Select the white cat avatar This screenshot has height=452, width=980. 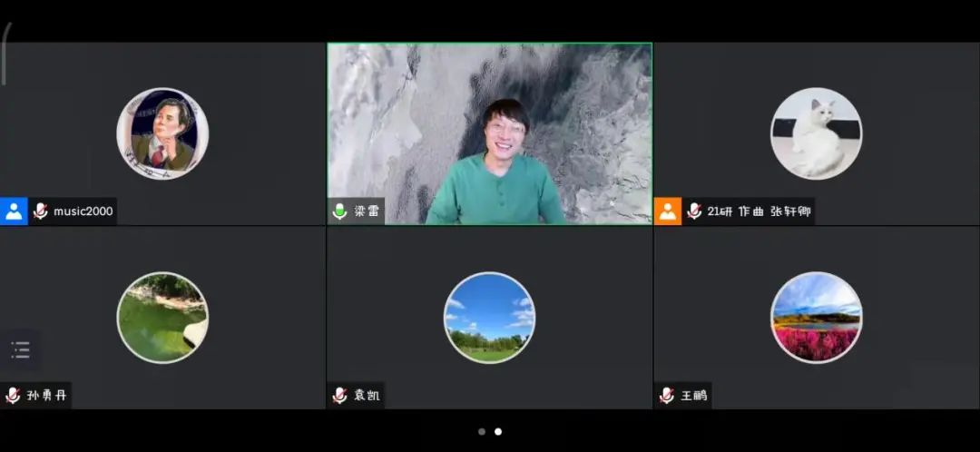coord(816,133)
